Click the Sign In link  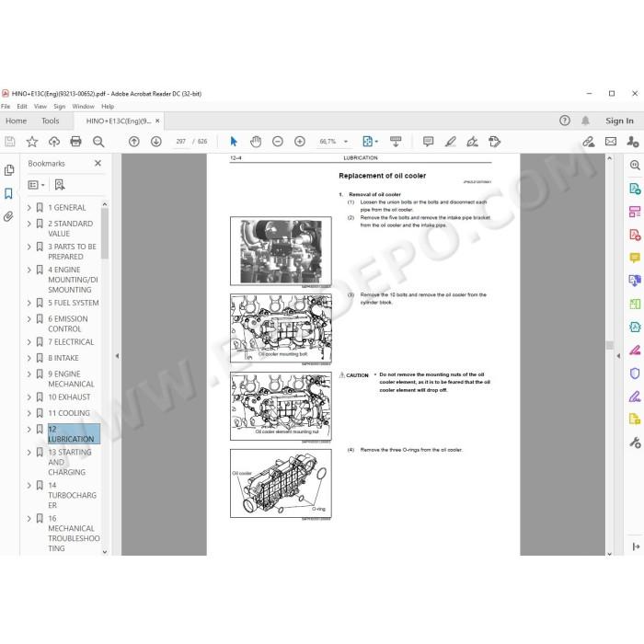pyautogui.click(x=619, y=121)
